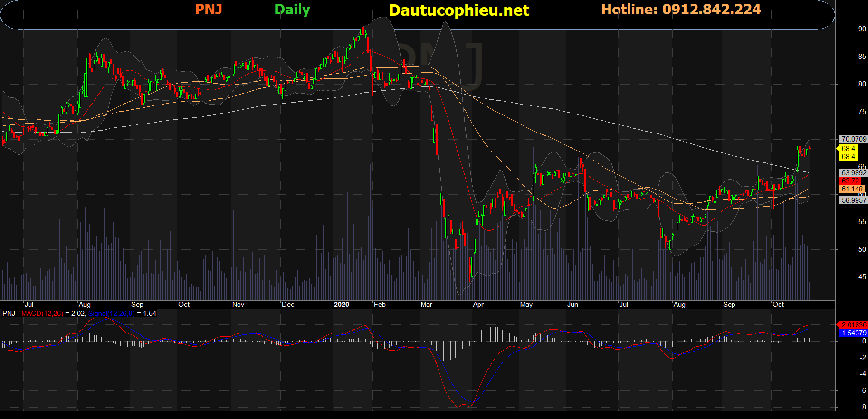The image size is (868, 419).
Task: Click the PNJ ticker symbol in header
Action: (x=209, y=10)
